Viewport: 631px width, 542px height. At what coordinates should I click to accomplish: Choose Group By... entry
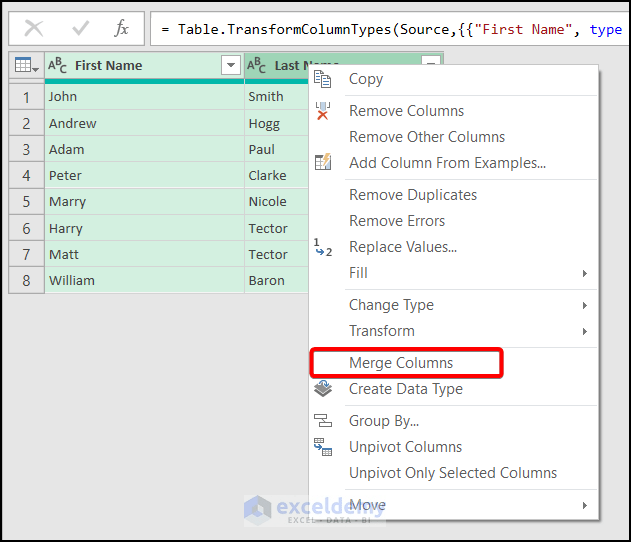pos(454,421)
